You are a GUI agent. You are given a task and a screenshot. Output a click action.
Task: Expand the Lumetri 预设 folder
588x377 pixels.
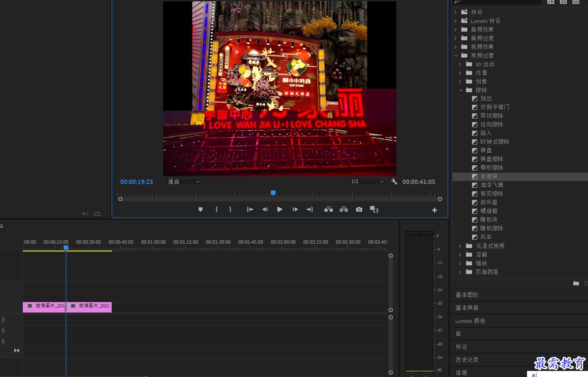point(456,21)
